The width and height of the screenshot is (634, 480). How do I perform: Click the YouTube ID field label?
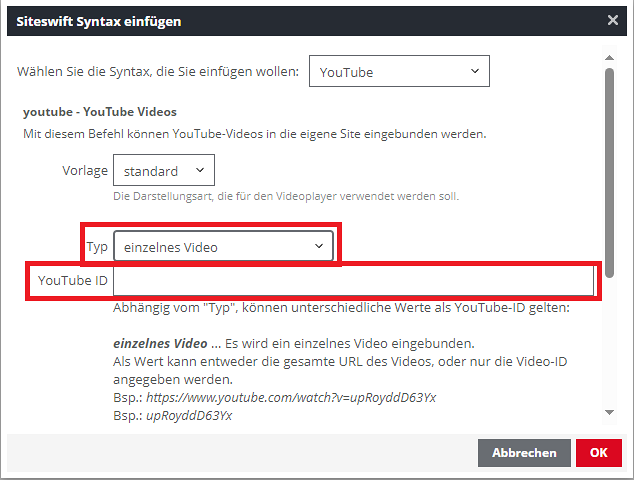pyautogui.click(x=72, y=281)
